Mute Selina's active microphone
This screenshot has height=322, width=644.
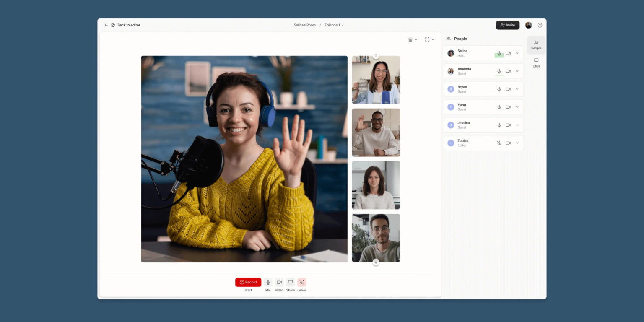[499, 53]
